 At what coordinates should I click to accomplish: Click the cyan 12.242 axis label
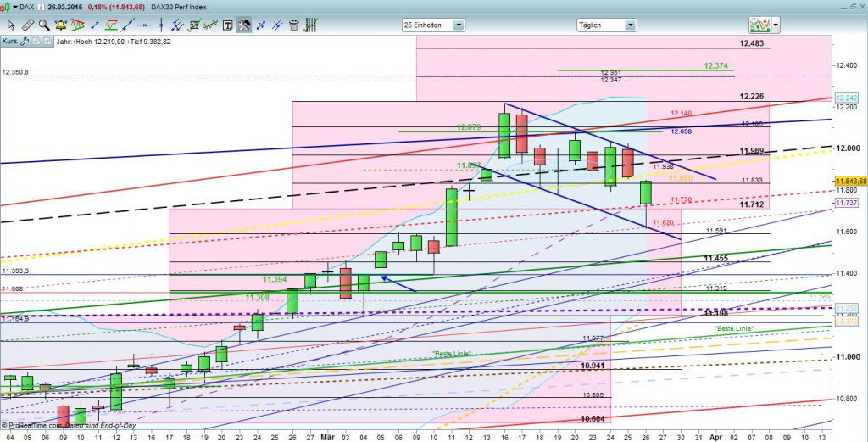(845, 98)
